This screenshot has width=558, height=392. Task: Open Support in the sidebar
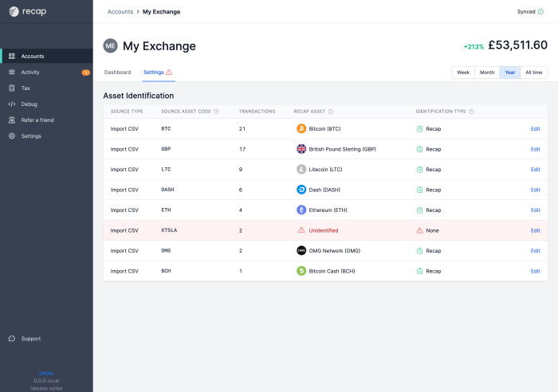pos(46,339)
